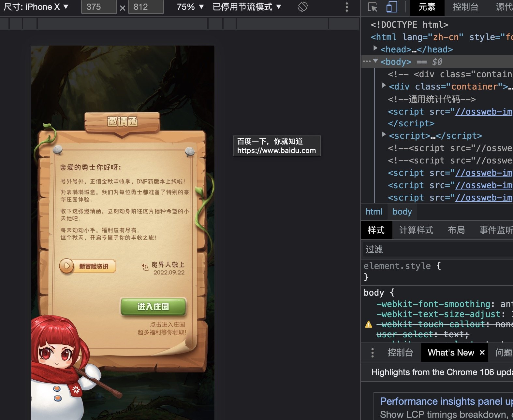Expand the collapsed script element node

pyautogui.click(x=384, y=134)
